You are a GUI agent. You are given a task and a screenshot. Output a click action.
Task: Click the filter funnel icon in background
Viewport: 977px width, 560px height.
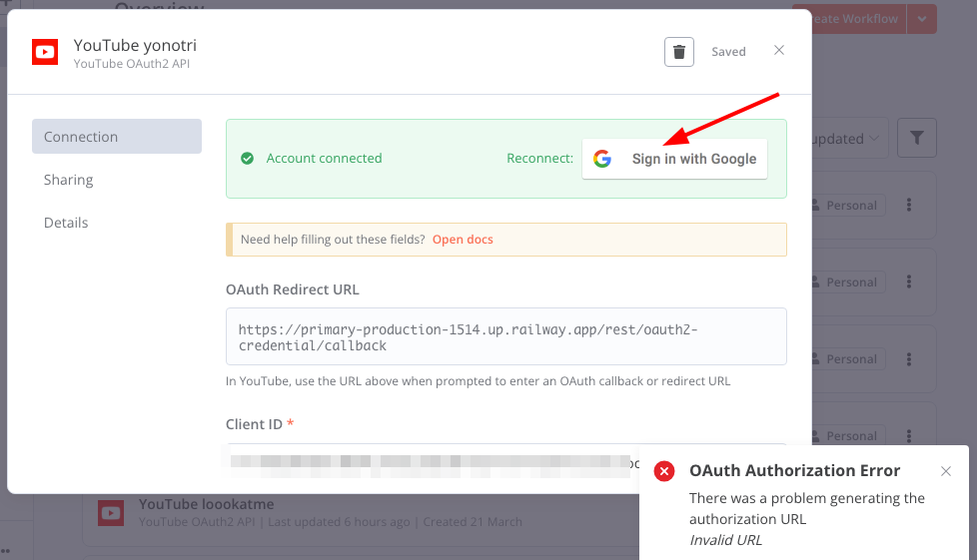pos(916,138)
